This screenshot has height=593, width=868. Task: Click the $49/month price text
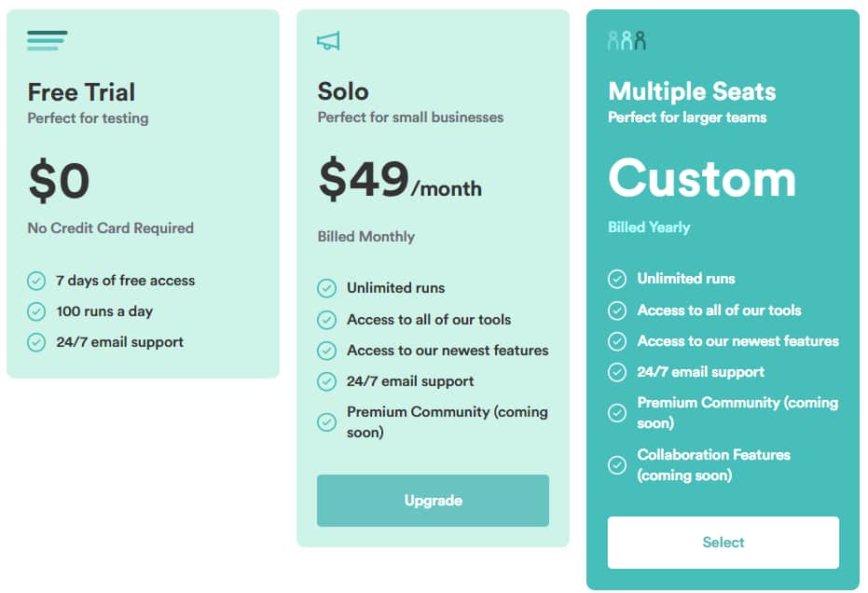(399, 180)
